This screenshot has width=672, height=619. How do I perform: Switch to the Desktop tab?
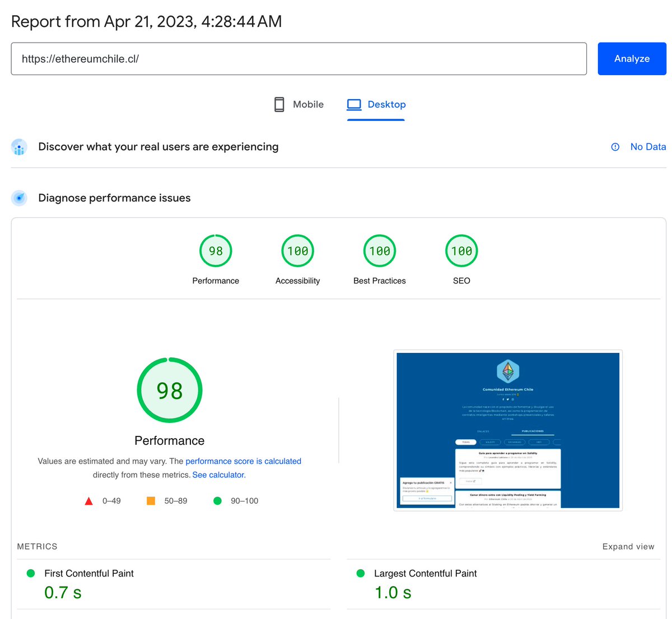pyautogui.click(x=376, y=104)
